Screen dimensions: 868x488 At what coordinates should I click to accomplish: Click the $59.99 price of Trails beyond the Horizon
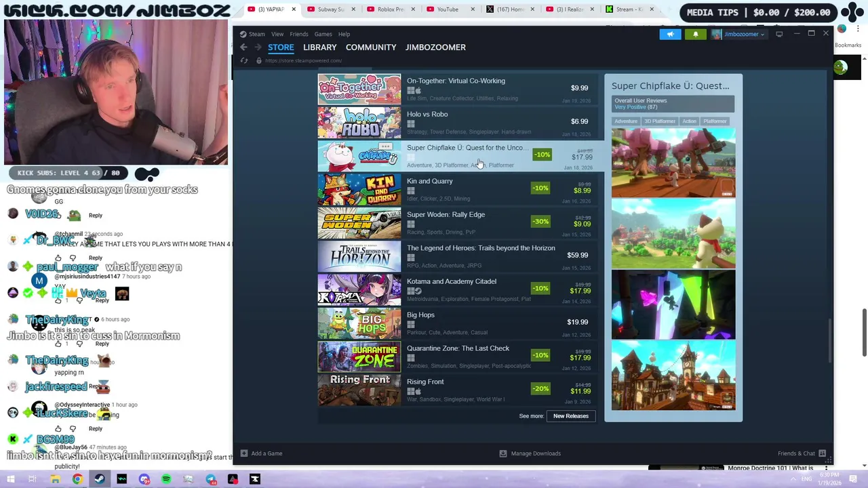pyautogui.click(x=578, y=255)
